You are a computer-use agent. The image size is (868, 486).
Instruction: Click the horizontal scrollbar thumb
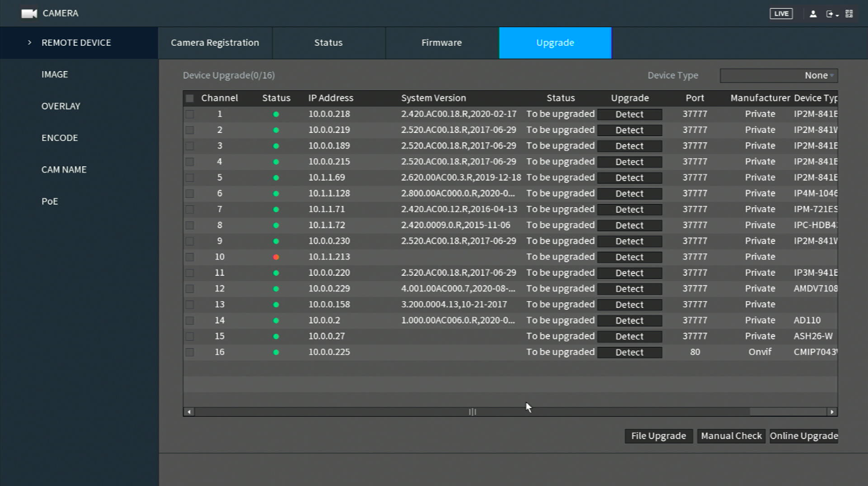[x=473, y=412]
